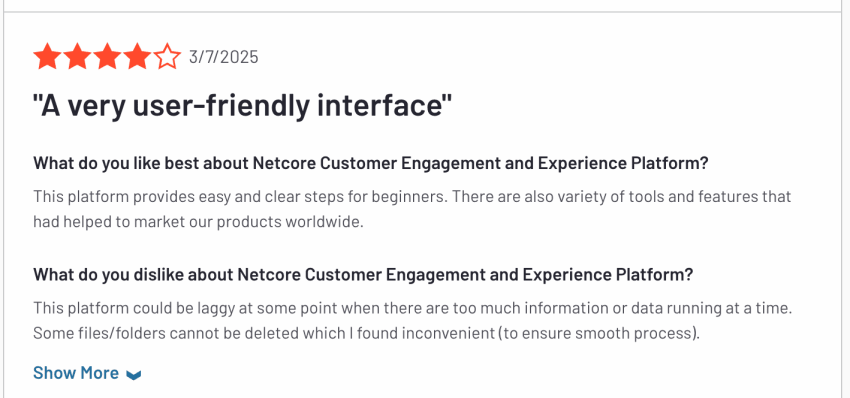The height and width of the screenshot is (398, 850).
Task: Click the "What do you dislike" question heading
Action: pos(363,274)
